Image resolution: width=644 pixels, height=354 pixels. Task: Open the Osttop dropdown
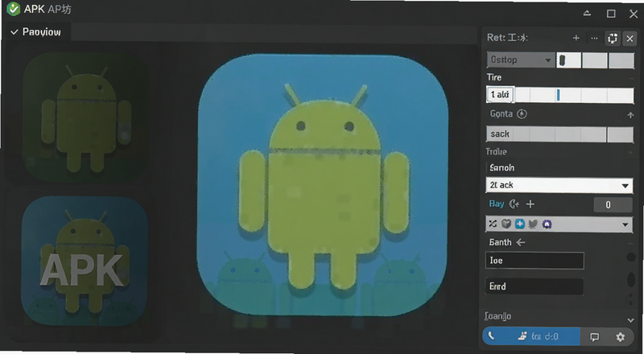tap(520, 60)
